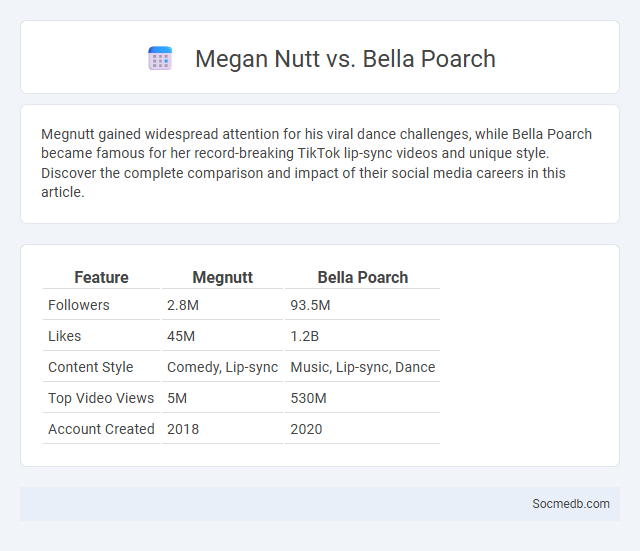Select the Account Created row label

[101, 429]
